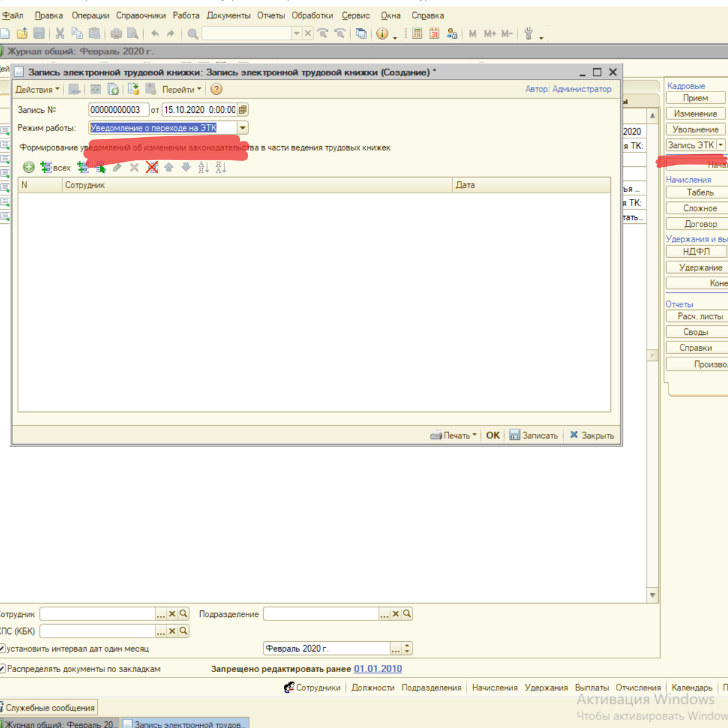Open the Calculator icon
The width and height of the screenshot is (728, 728).
417,34
